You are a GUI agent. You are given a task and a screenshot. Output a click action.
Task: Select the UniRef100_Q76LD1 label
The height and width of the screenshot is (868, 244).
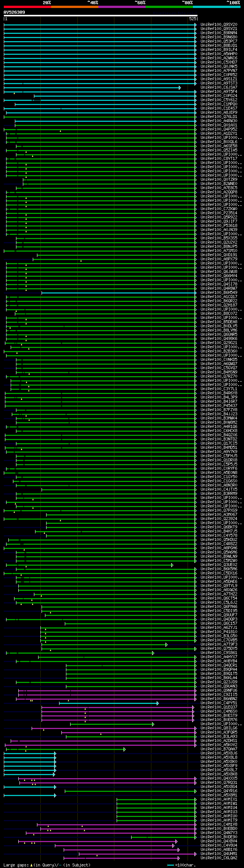pyautogui.click(x=219, y=116)
